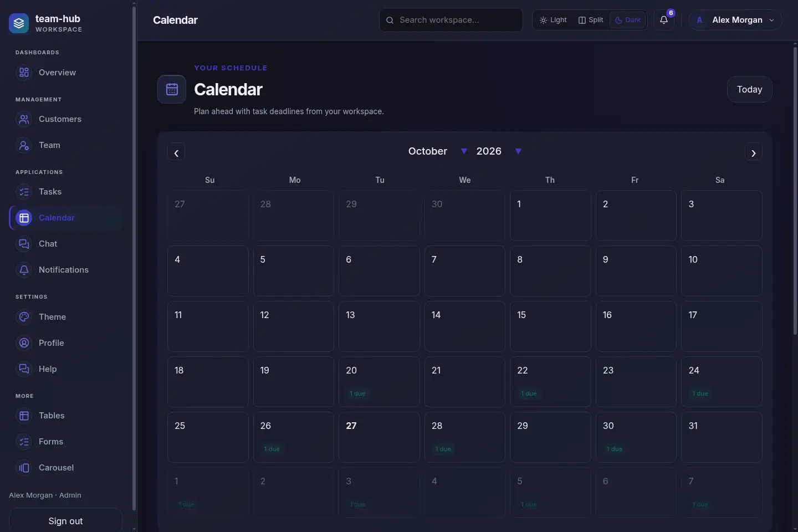Click the Notifications bell icon in sidebar
The width and height of the screenshot is (798, 532).
coord(24,270)
